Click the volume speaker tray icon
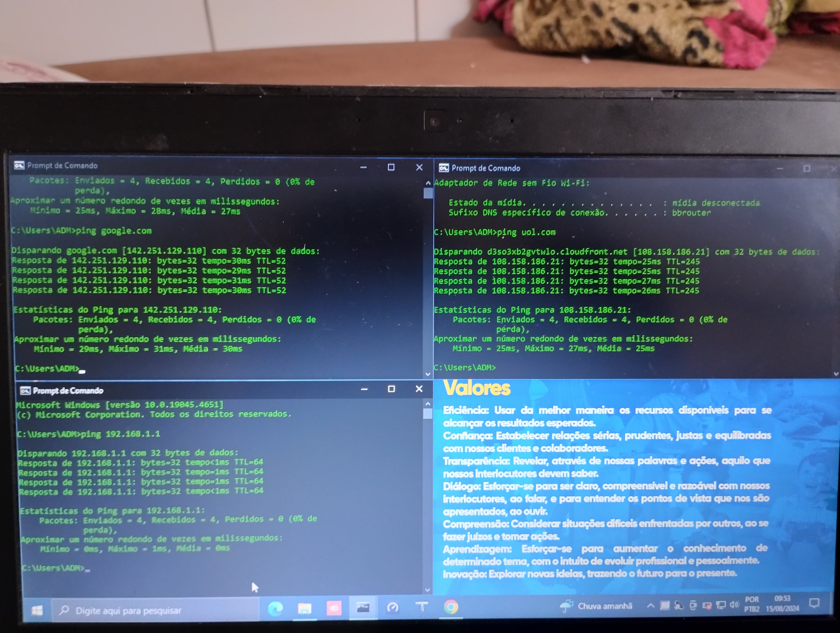The image size is (840, 633). coord(734,605)
